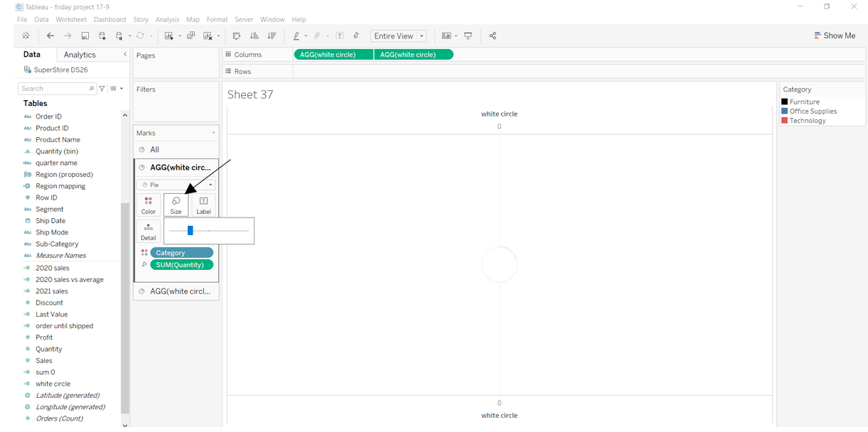Add new data source icon
This screenshot has height=432, width=868.
coord(102,36)
